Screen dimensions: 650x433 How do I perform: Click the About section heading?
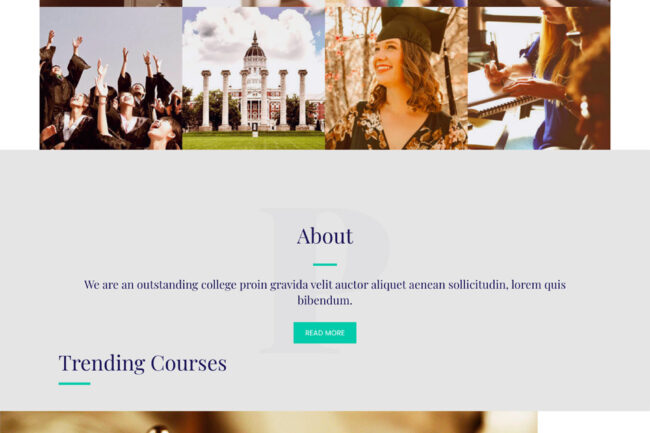coord(325,236)
